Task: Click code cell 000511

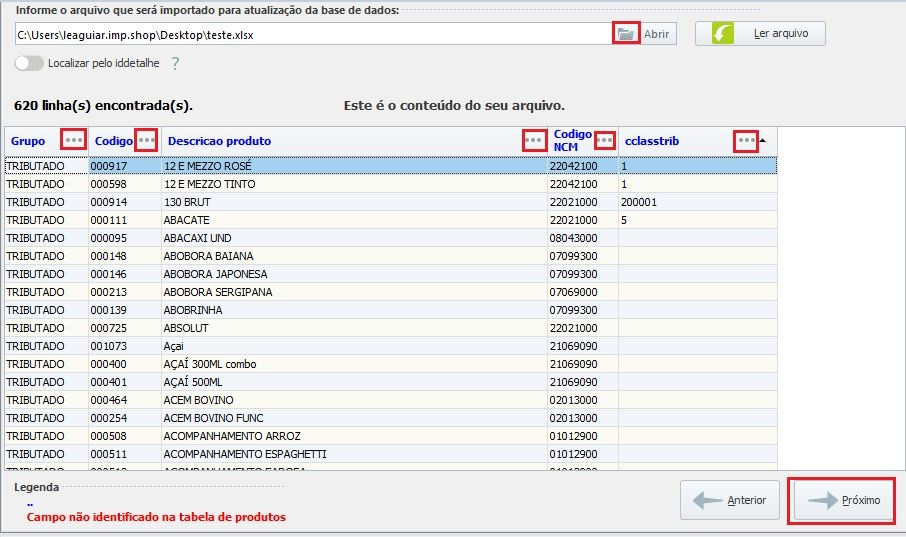Action: coord(125,454)
